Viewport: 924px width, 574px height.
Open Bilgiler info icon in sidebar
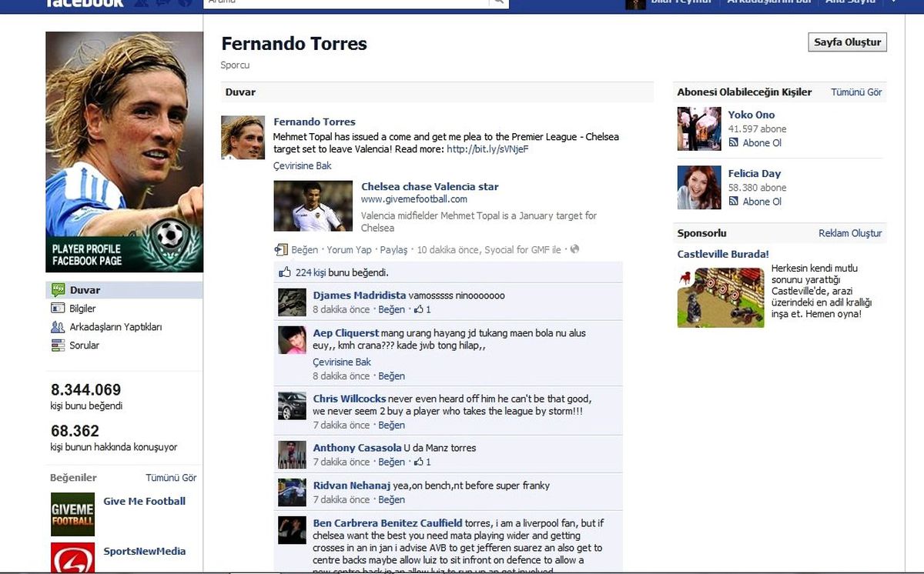click(x=58, y=309)
